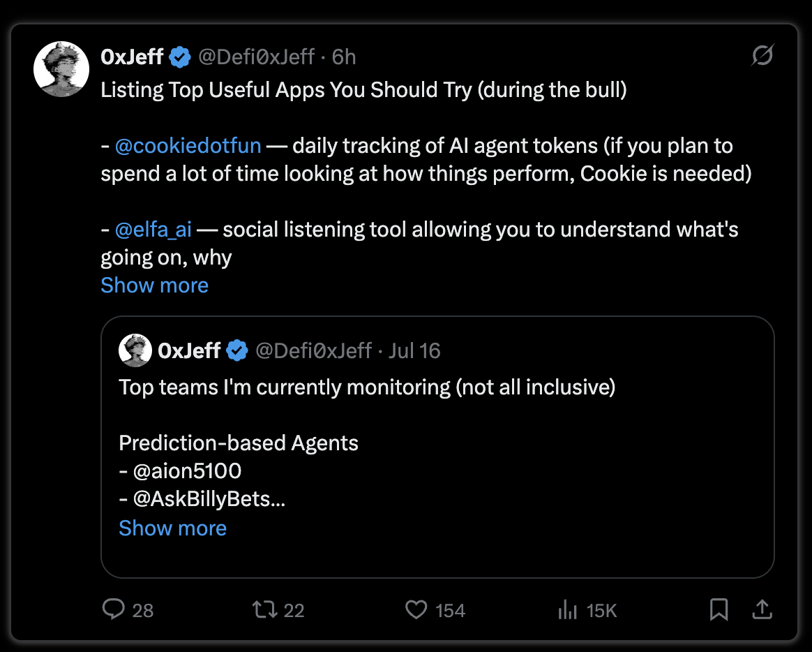
Task: Open the @elfa_ai mention link
Action: pyautogui.click(x=153, y=230)
